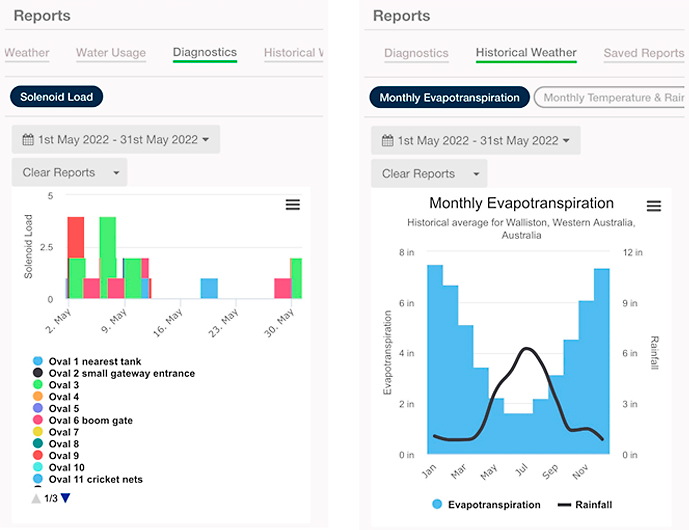This screenshot has height=530, width=689.
Task: Switch to the Water Usage tab
Action: click(x=111, y=53)
